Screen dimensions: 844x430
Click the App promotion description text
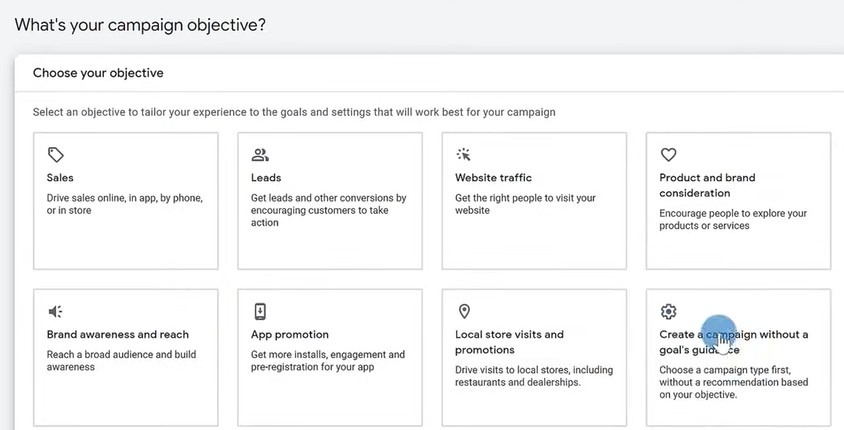click(328, 361)
